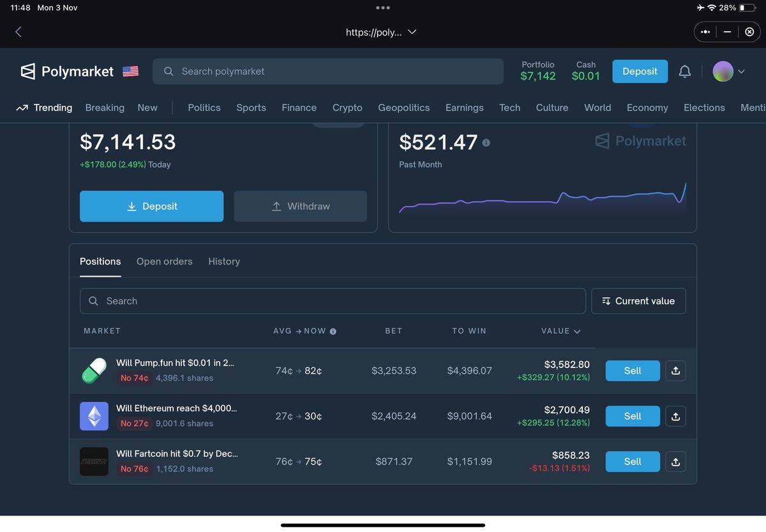The height and width of the screenshot is (532, 766).
Task: Go to the Economy category
Action: (647, 108)
